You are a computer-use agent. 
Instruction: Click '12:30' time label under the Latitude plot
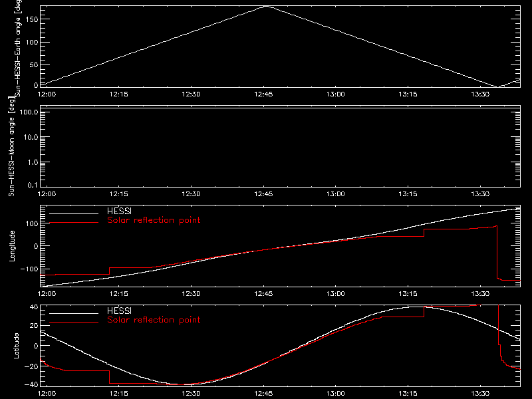coord(191,394)
